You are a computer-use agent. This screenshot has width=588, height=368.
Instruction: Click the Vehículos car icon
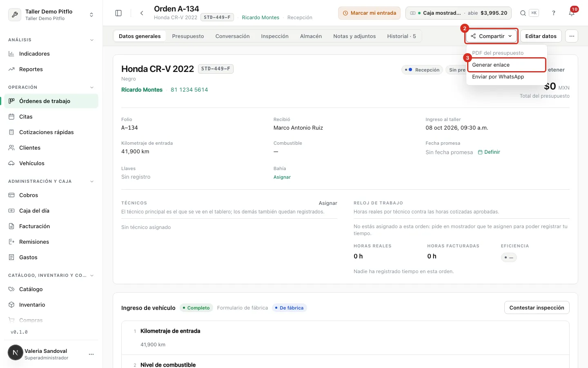[11, 163]
